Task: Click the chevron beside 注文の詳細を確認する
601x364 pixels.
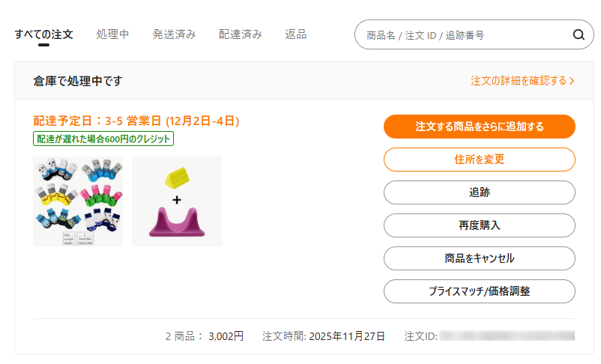Action: (x=572, y=81)
